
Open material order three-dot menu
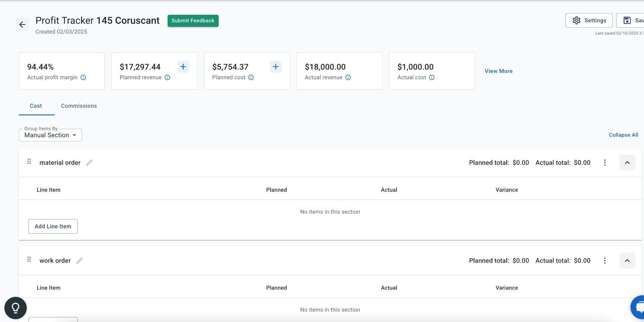pos(605,163)
